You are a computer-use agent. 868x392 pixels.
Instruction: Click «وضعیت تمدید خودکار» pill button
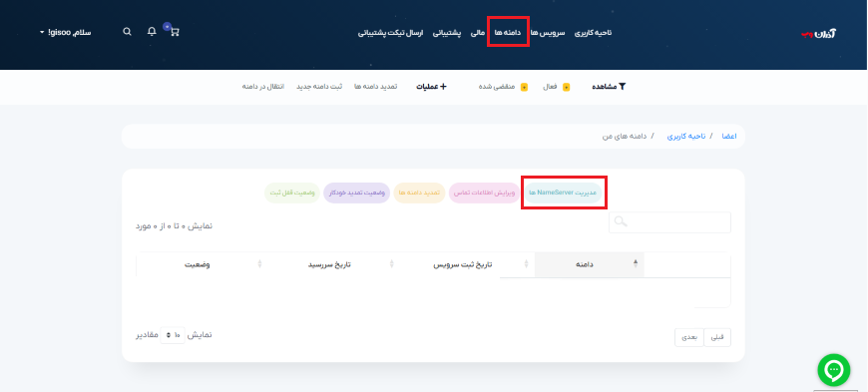(357, 193)
